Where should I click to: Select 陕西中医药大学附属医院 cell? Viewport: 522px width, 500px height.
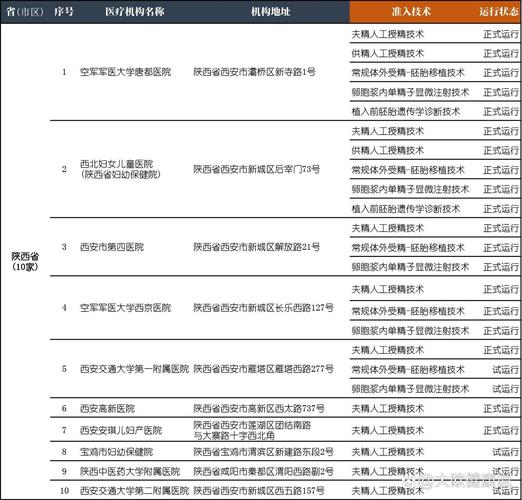[x=130, y=471]
